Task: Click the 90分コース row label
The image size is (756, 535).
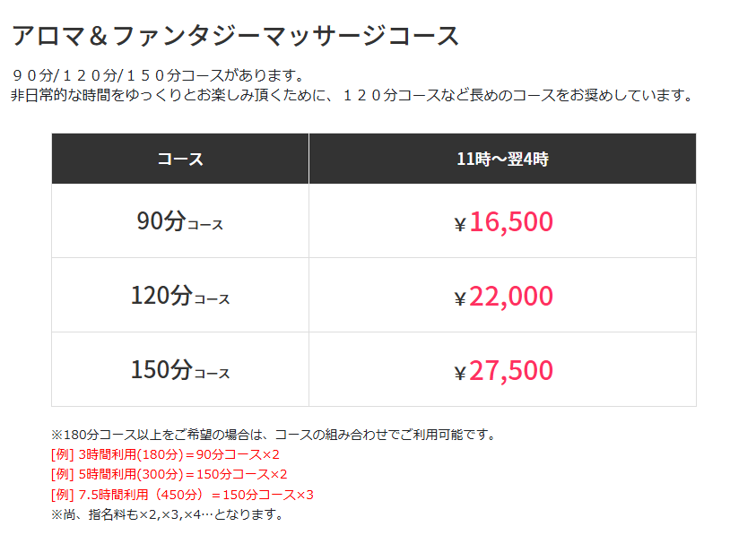Action: point(179,221)
